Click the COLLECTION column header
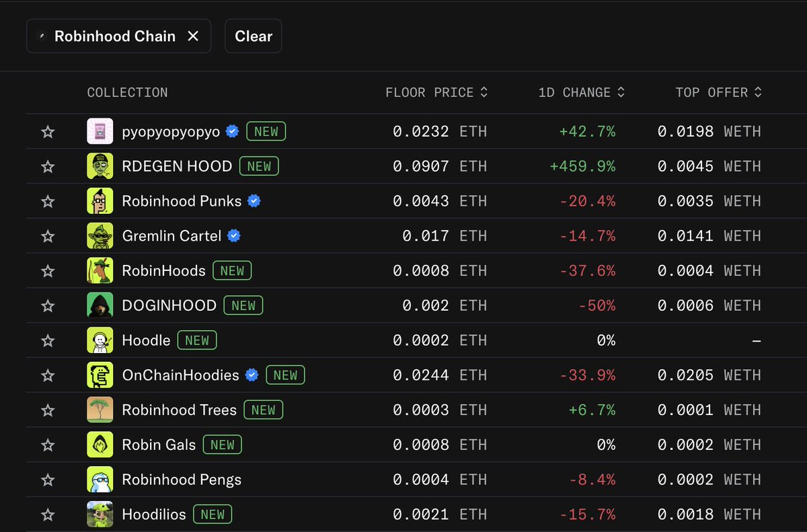 coord(127,92)
